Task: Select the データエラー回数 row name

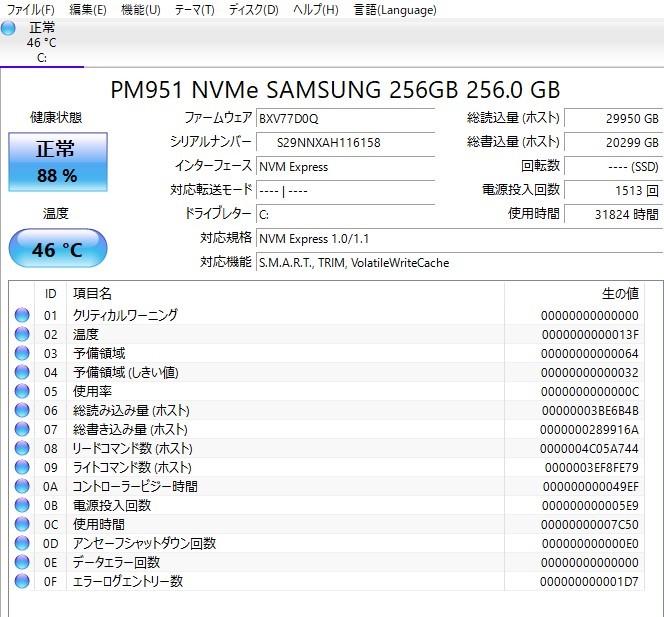Action: [x=116, y=562]
